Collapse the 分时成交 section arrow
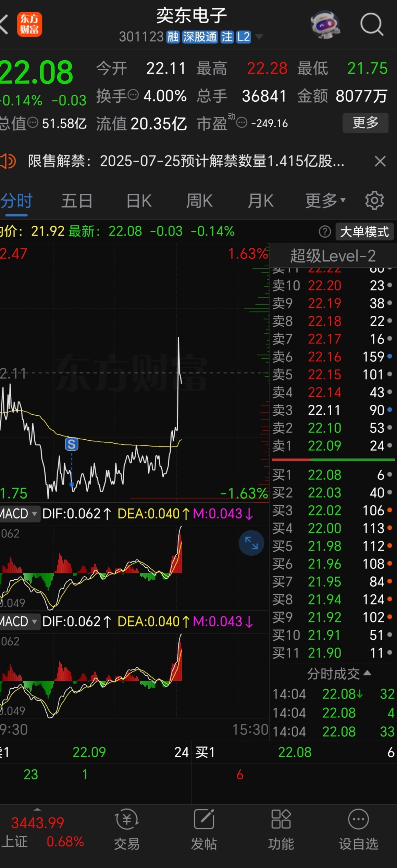397x868 pixels. (367, 673)
